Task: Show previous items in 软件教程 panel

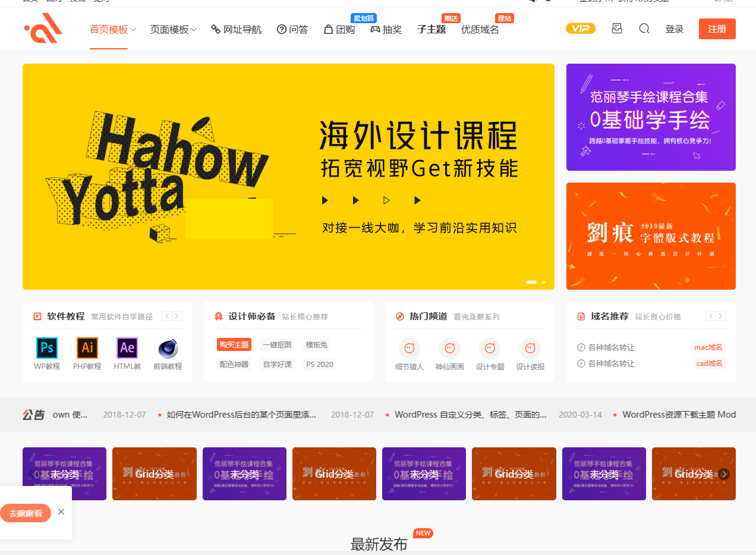Action: (168, 316)
